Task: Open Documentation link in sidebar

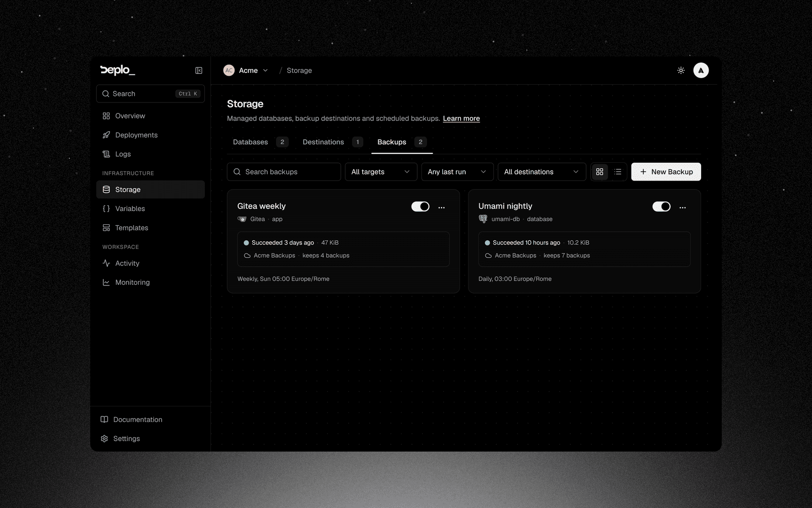Action: [x=150, y=420]
